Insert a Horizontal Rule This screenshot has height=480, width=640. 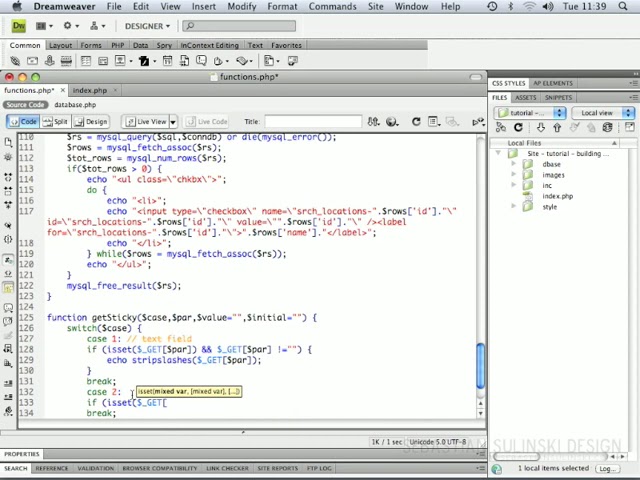point(66,61)
